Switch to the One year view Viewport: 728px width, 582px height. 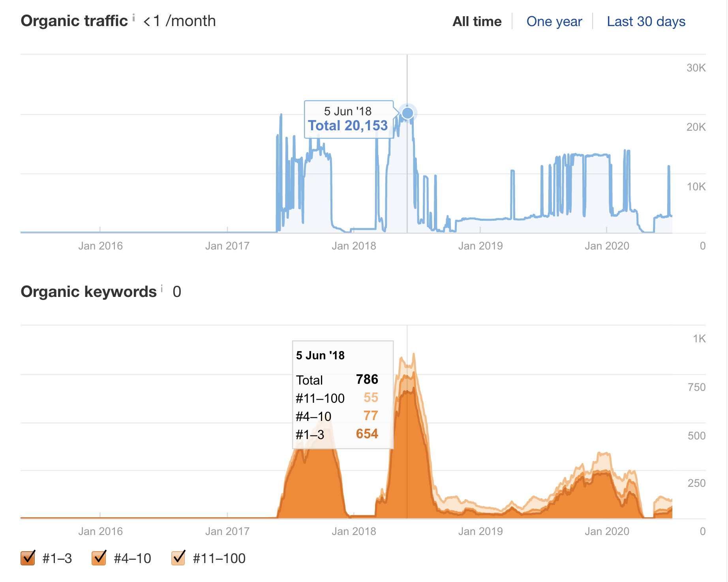554,21
